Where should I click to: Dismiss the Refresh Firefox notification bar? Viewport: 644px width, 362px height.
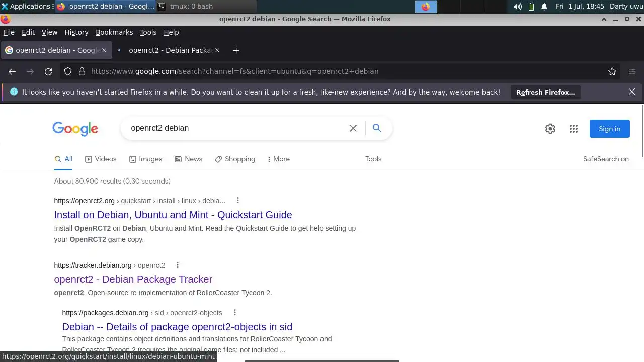[x=632, y=92]
